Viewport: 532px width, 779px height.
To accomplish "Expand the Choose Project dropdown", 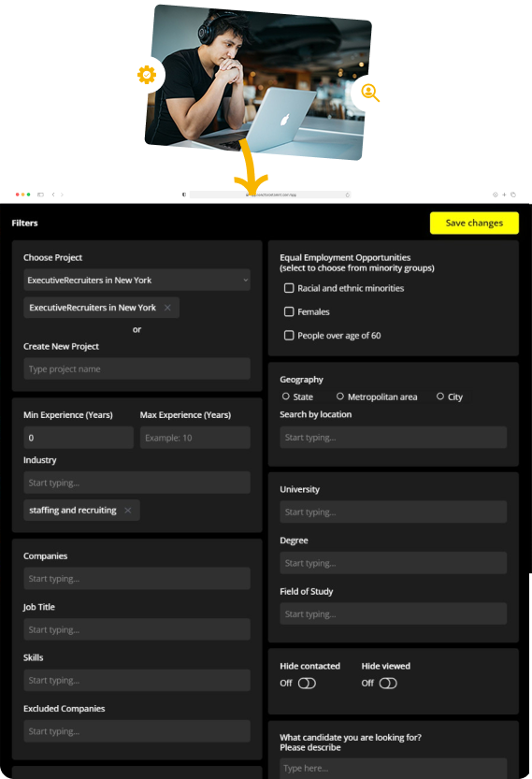I will pos(137,281).
